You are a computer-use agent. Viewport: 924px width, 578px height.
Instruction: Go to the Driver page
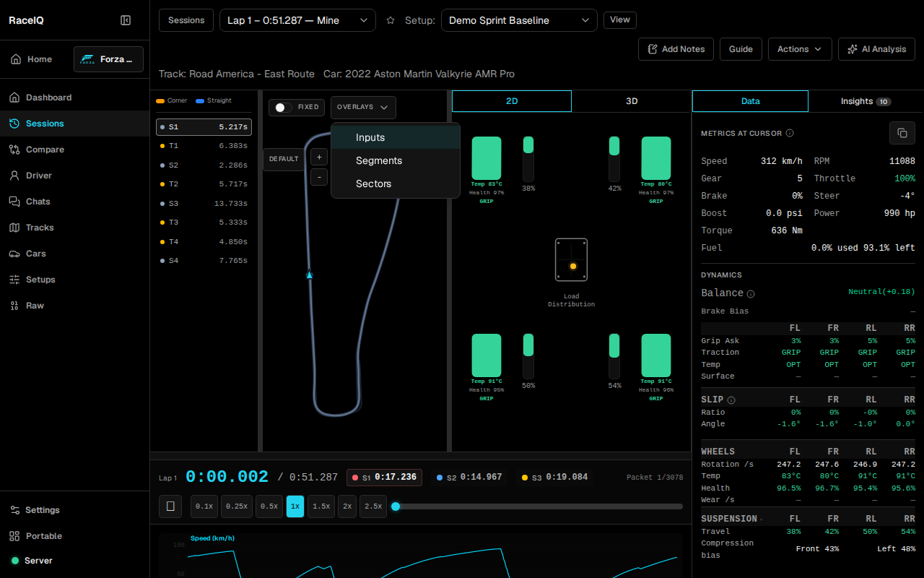(x=75, y=176)
